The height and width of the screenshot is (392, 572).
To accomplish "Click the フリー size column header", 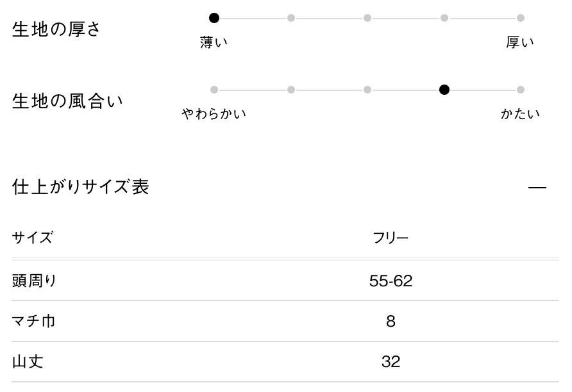I will point(391,238).
